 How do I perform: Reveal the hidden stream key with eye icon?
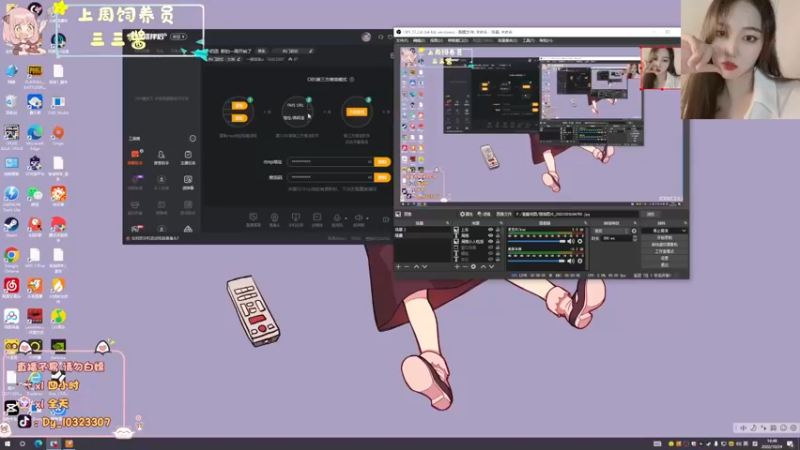[x=370, y=177]
